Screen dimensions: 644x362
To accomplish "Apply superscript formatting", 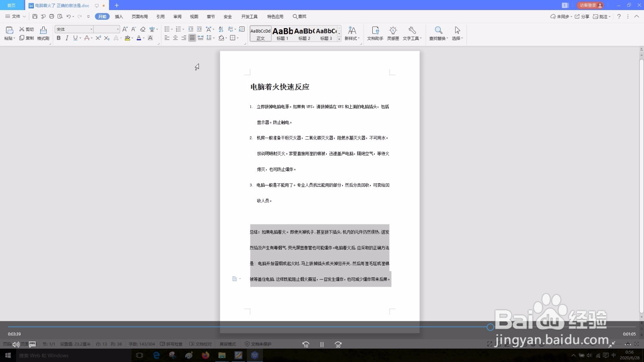I will tap(98, 38).
